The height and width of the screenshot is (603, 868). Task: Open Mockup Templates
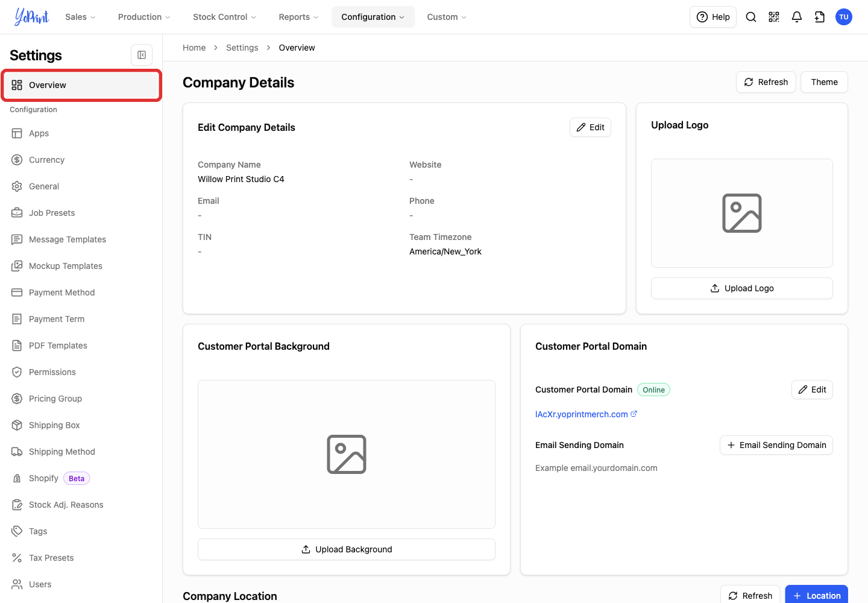[81, 266]
